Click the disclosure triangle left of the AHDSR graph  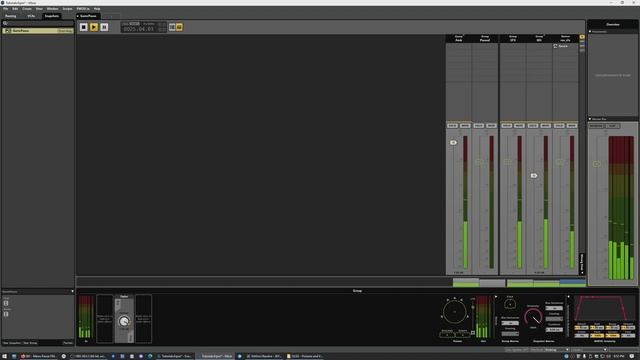(568, 297)
